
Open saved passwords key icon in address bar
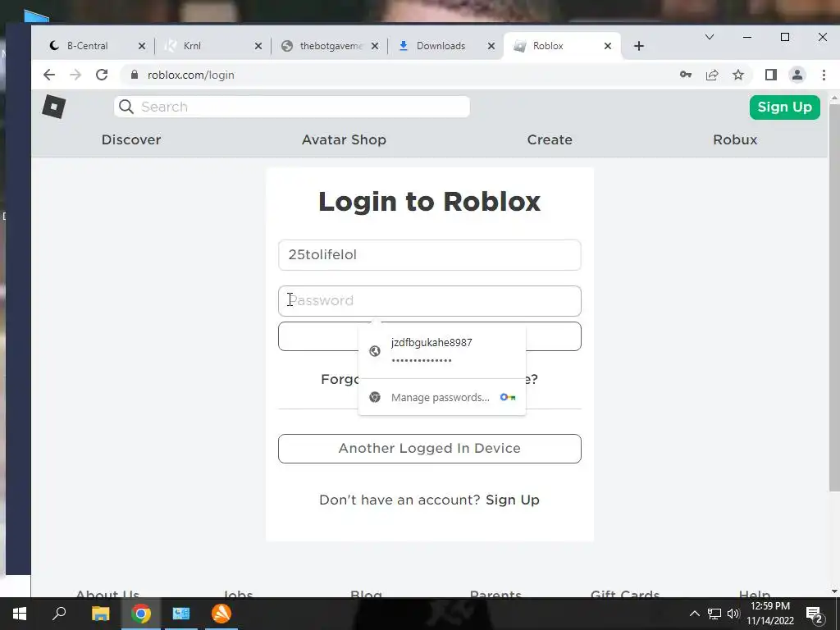tap(685, 75)
